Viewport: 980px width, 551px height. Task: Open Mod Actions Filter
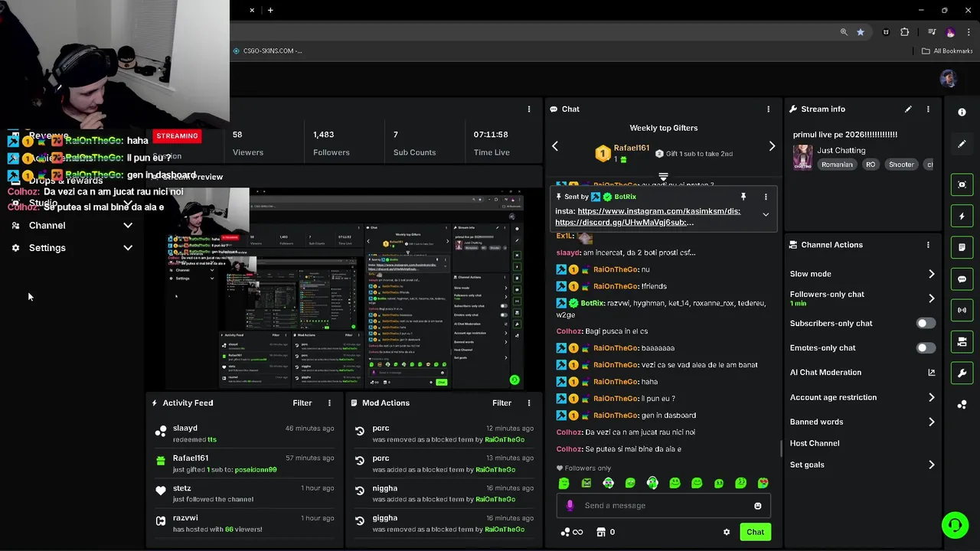(x=501, y=403)
